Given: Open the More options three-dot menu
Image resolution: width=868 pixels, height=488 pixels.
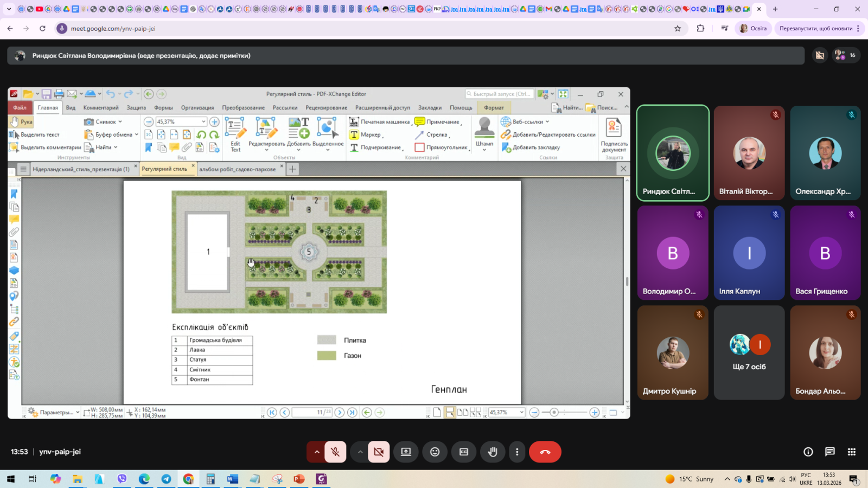Looking at the screenshot, I should pos(517,452).
